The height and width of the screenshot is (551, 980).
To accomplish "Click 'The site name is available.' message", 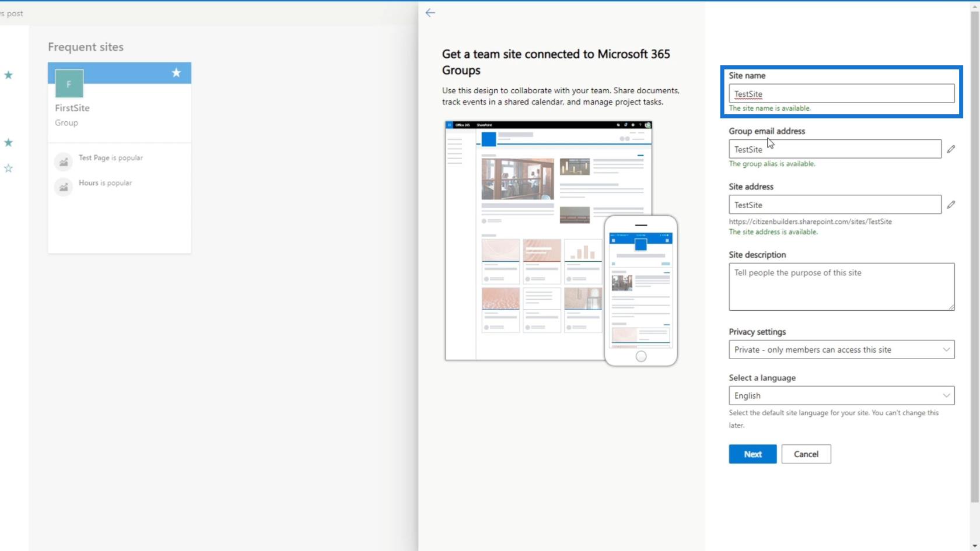I will (769, 108).
